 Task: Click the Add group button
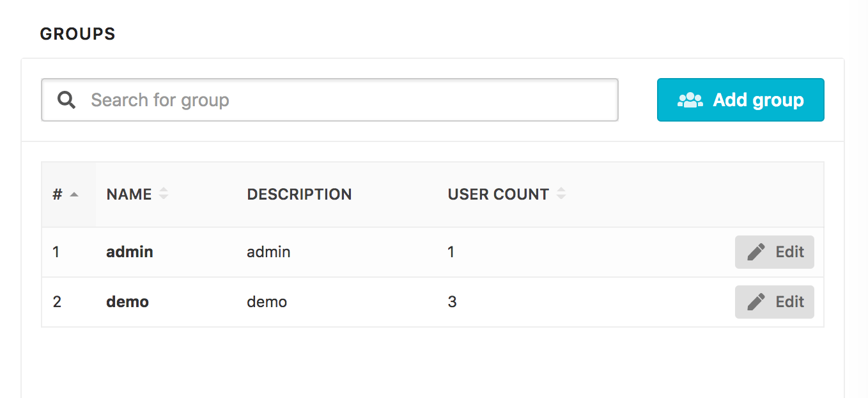coord(740,100)
